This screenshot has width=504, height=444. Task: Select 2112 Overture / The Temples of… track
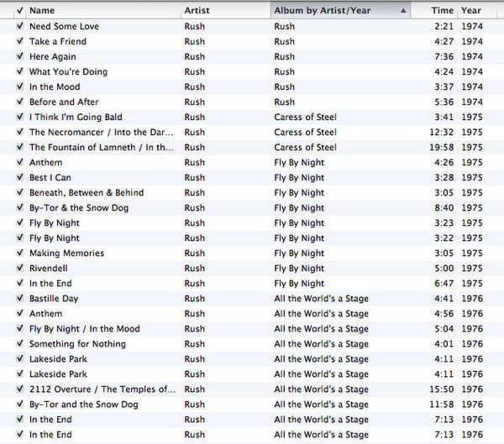pyautogui.click(x=102, y=389)
